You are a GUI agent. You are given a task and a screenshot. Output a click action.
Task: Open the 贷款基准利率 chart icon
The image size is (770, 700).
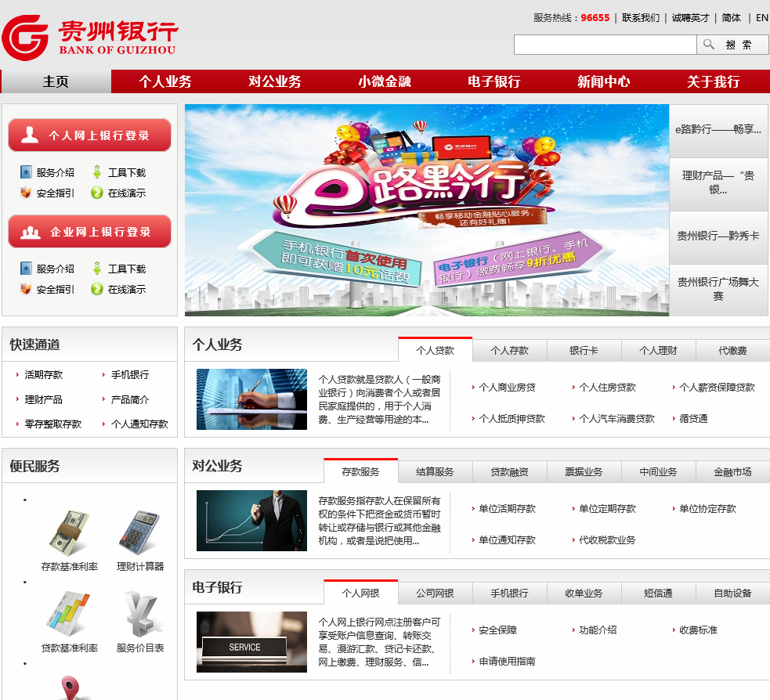coord(69,614)
